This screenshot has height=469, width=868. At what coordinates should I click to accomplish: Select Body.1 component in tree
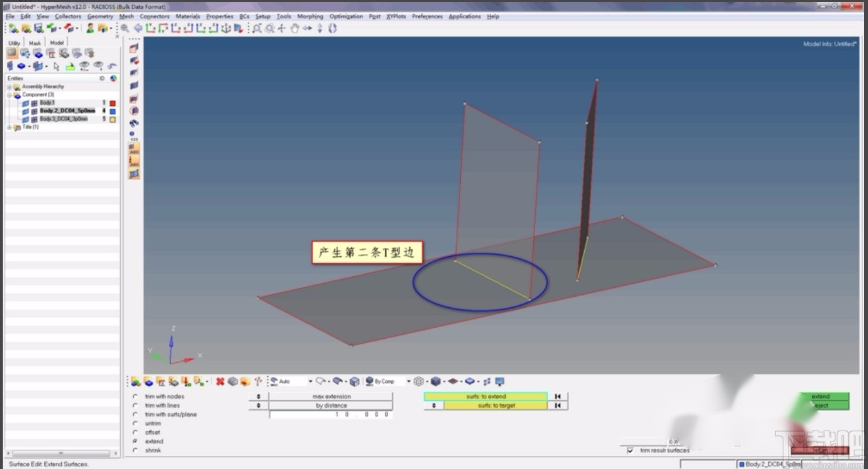(47, 103)
